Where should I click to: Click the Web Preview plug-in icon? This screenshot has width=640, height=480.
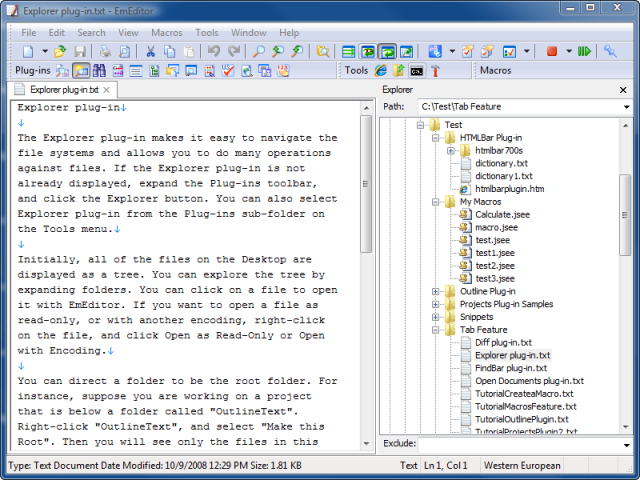point(246,71)
